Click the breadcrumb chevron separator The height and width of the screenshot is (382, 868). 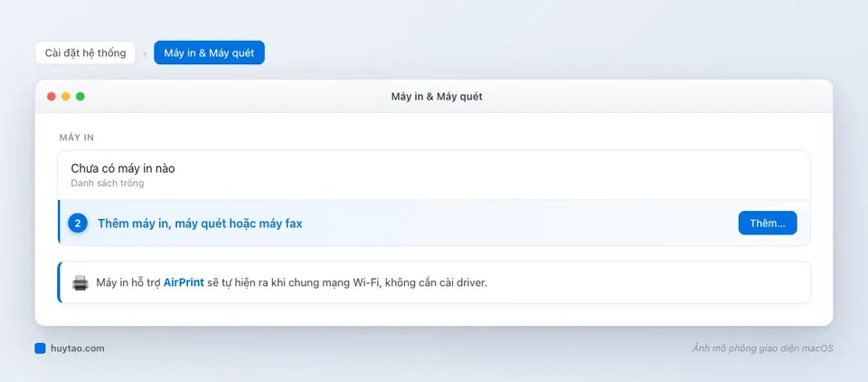coord(145,53)
